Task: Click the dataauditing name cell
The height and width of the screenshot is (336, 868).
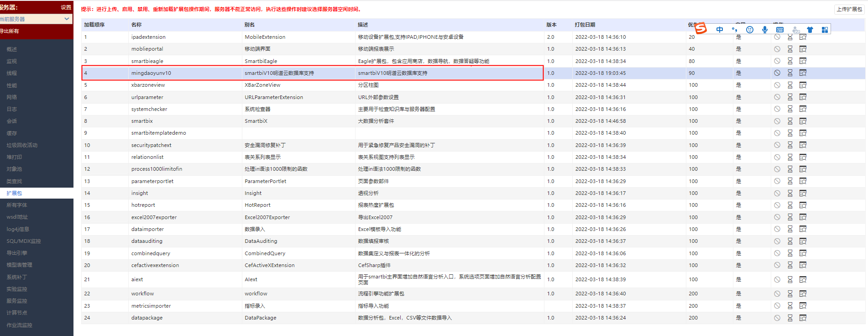Action: (147, 241)
